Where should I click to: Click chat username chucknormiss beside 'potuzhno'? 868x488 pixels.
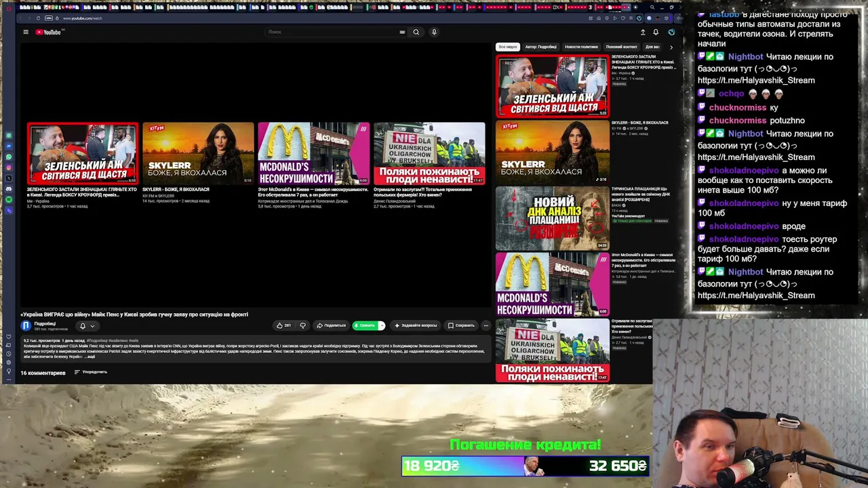point(738,121)
